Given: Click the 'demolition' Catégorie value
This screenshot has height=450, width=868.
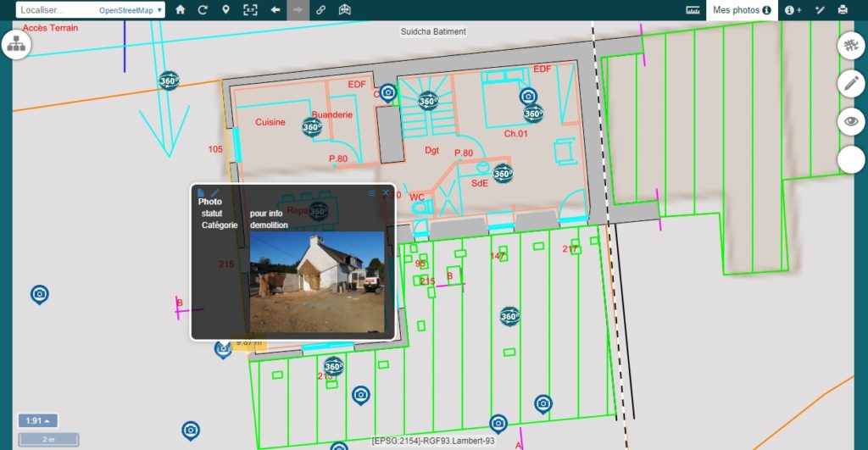Looking at the screenshot, I should (269, 225).
